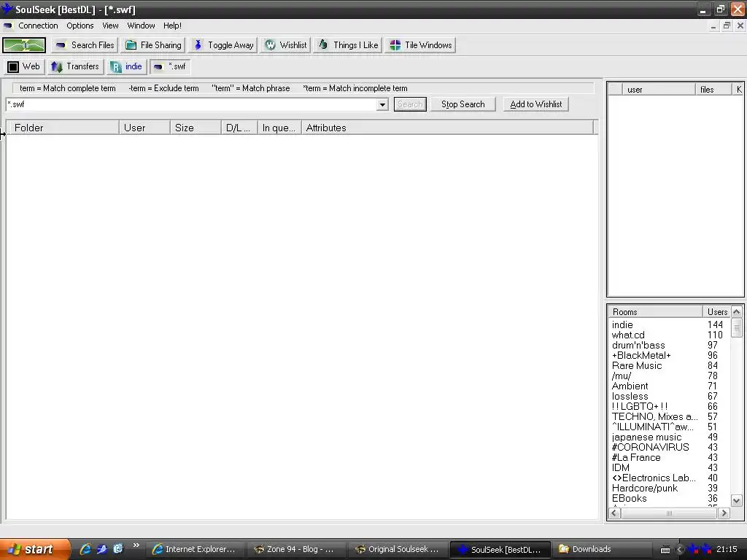Sort results by Size column header
This screenshot has height=560, width=747.
(x=196, y=128)
